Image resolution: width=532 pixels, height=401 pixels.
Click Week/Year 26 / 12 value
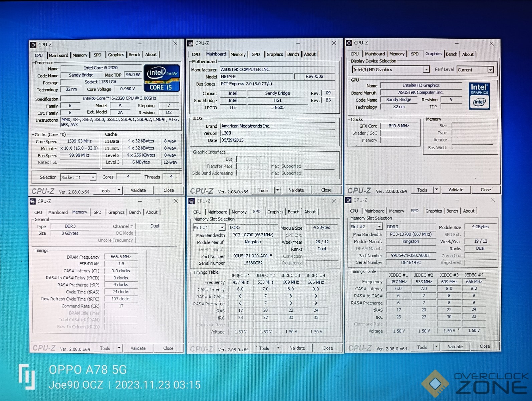[322, 242]
